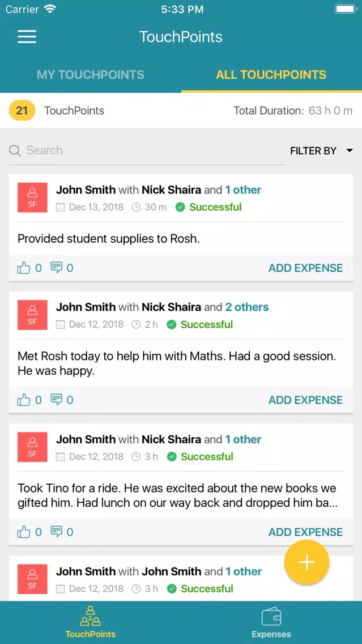
Task: Open comments on the student supplies touchpoint
Action: tap(57, 268)
